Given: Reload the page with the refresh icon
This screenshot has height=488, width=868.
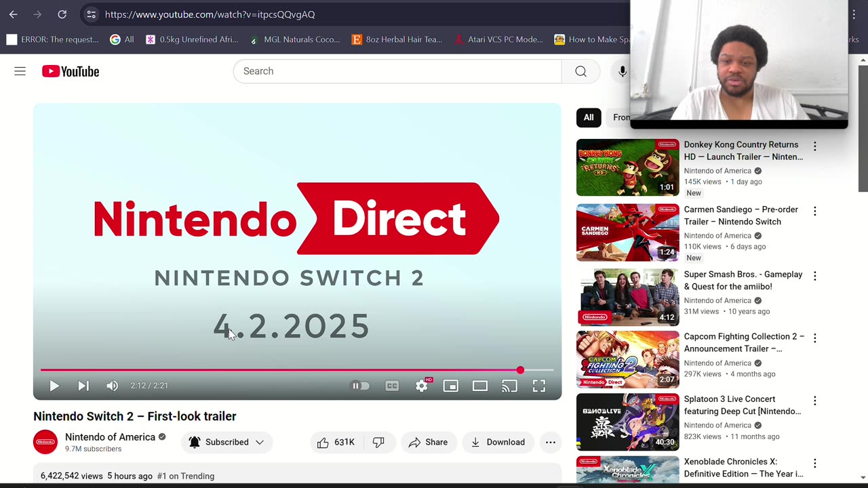Looking at the screenshot, I should click(x=62, y=14).
